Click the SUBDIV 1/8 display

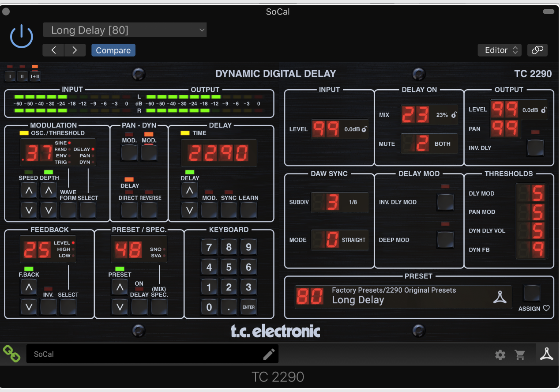(340, 202)
